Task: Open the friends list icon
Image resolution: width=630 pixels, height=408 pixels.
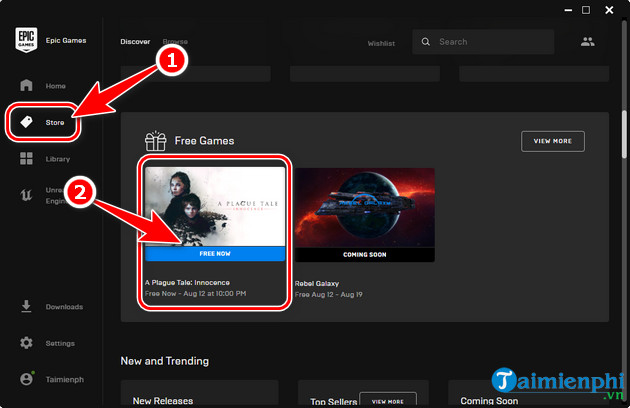Action: coord(587,42)
